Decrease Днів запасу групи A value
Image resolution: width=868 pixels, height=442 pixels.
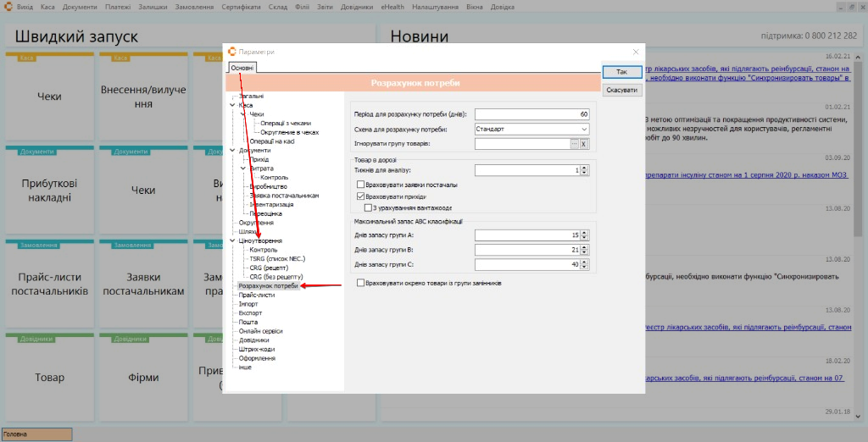(584, 238)
